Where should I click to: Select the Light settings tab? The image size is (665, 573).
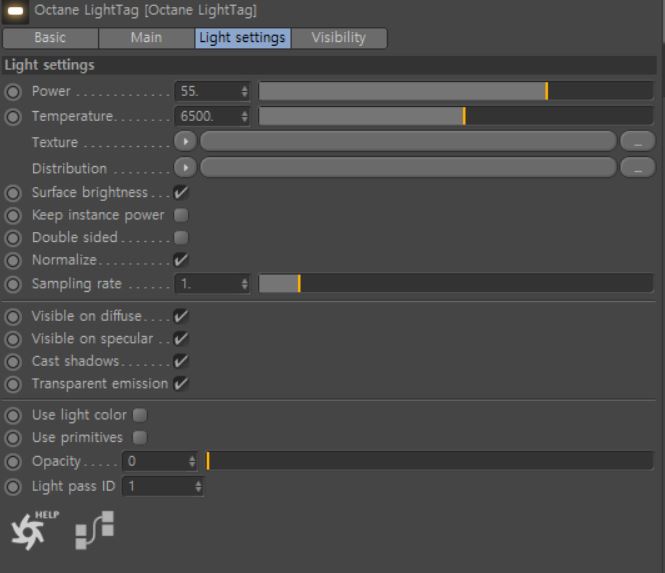(x=243, y=38)
